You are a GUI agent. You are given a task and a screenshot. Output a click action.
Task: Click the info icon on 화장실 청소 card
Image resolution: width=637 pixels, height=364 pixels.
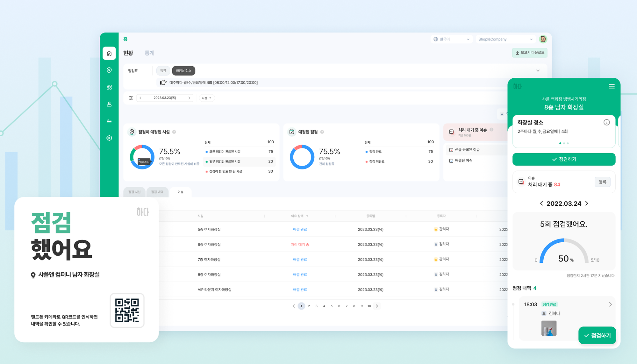pyautogui.click(x=606, y=122)
